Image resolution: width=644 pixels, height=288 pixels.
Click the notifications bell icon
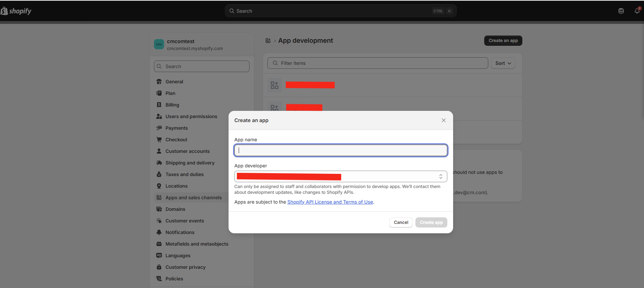point(637,11)
